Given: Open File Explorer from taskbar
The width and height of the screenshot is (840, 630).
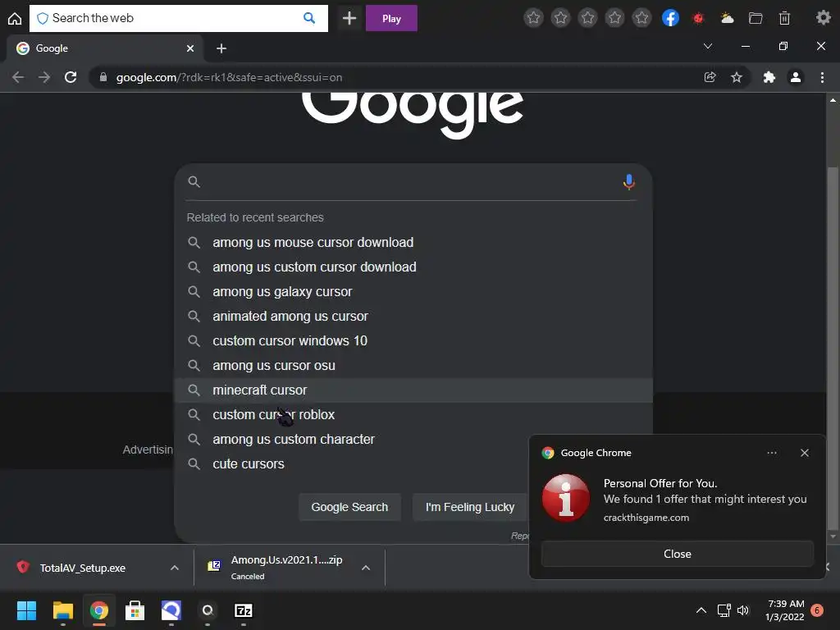Looking at the screenshot, I should pyautogui.click(x=62, y=610).
